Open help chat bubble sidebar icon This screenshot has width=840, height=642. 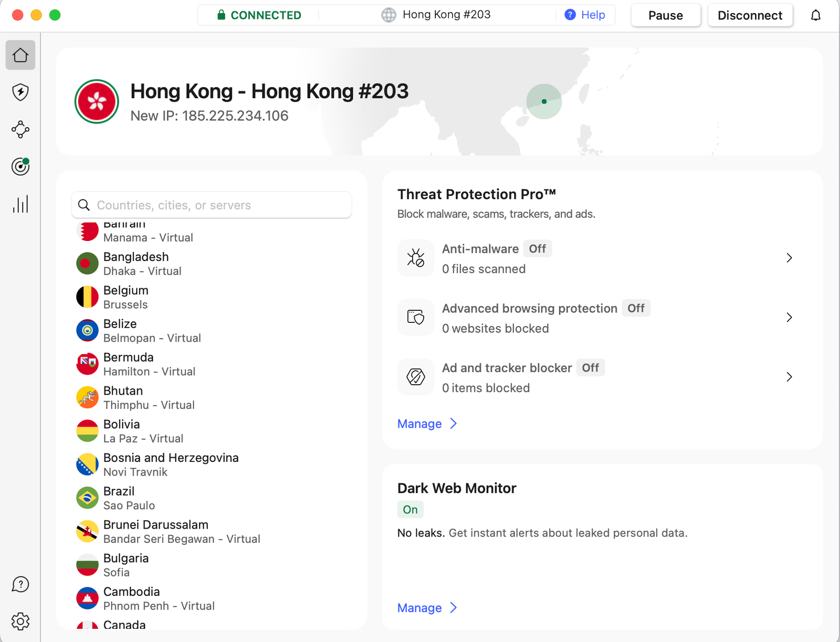(x=20, y=584)
